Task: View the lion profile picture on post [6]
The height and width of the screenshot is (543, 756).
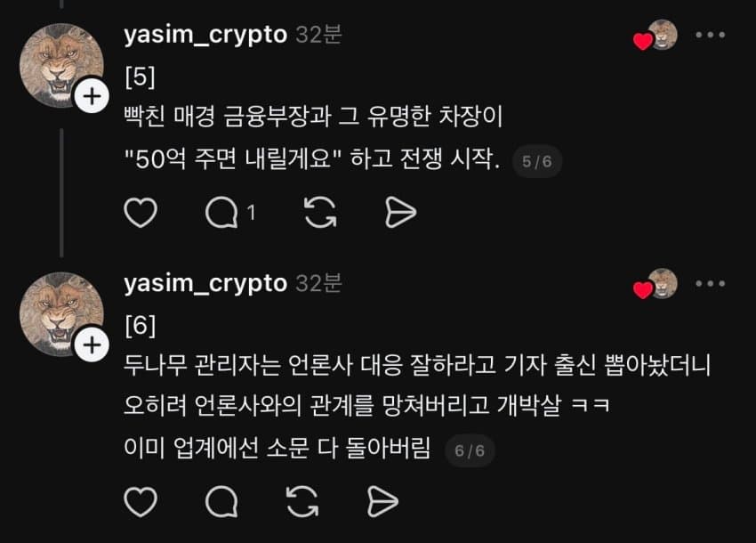Action: 61,313
